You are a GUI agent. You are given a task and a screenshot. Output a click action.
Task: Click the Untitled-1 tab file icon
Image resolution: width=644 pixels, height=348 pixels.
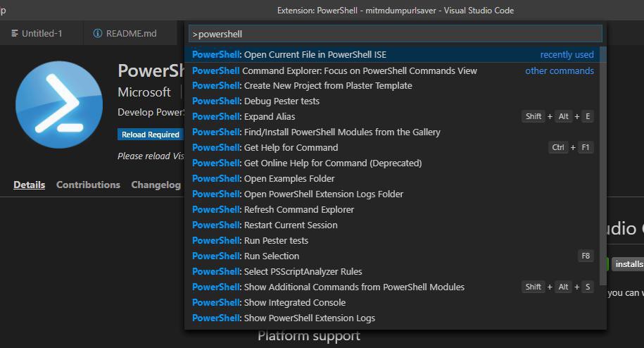pos(15,33)
